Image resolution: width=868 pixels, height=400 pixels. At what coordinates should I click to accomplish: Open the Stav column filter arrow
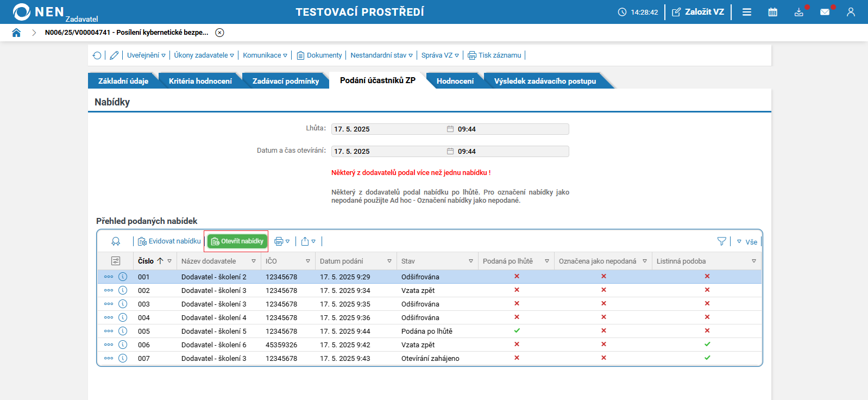click(x=470, y=261)
